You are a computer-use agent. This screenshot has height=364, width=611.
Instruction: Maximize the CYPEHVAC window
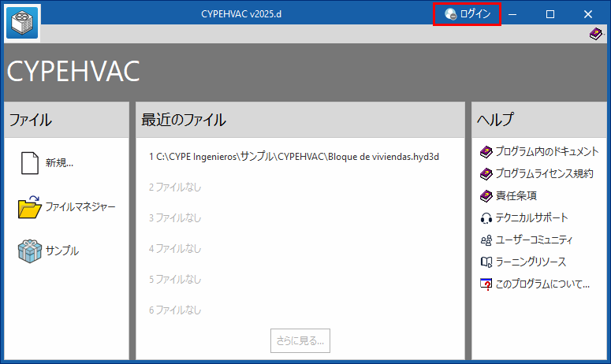pos(550,14)
